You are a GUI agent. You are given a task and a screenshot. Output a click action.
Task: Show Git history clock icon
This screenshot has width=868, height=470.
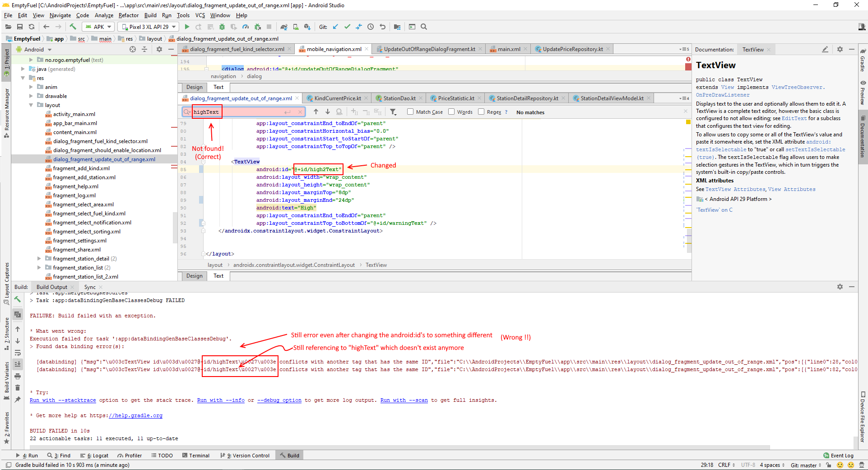point(371,27)
